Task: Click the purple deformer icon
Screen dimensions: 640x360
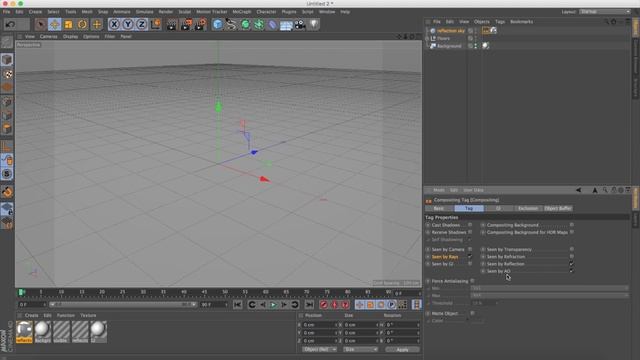Action: (272, 24)
